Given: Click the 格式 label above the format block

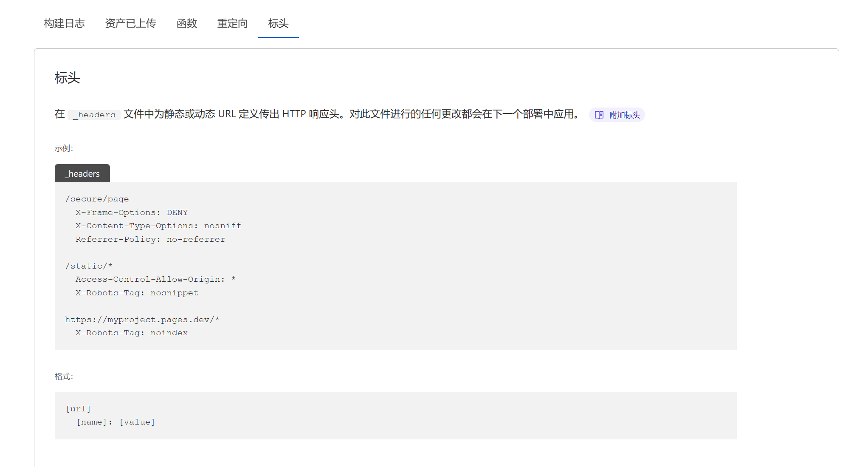Looking at the screenshot, I should point(64,376).
